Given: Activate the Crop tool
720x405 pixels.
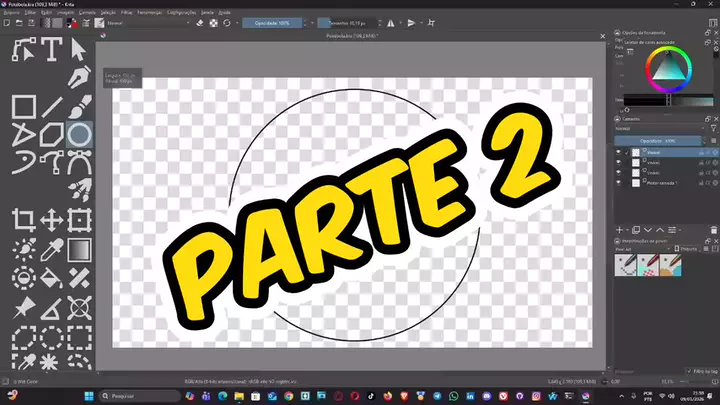Looking at the screenshot, I should [23, 220].
